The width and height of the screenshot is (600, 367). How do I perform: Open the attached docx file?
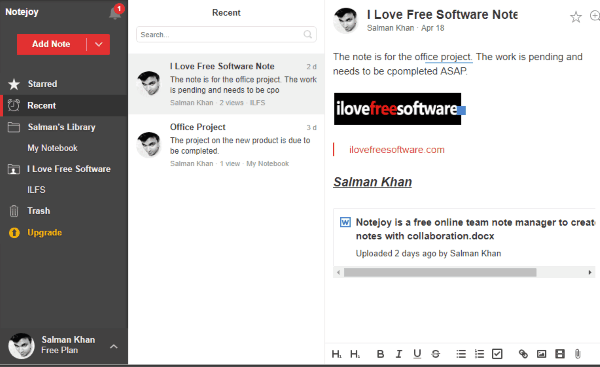point(464,237)
